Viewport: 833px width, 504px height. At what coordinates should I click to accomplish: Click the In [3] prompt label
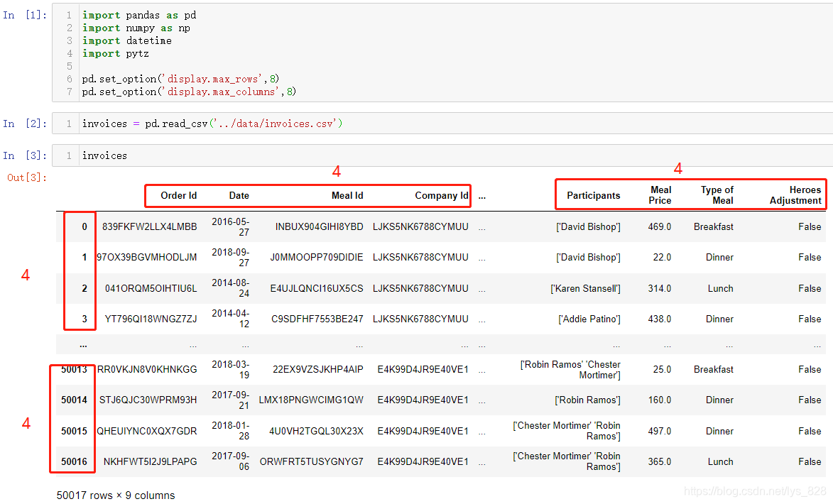pos(24,155)
